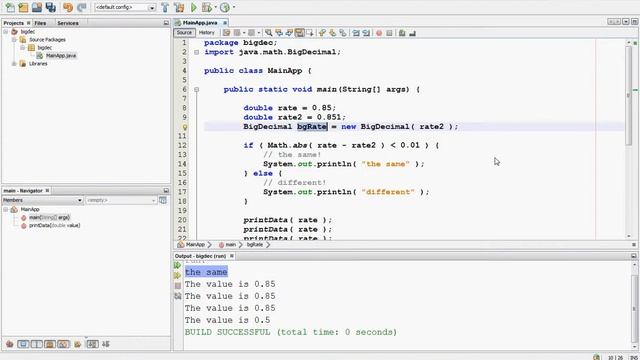Switch to the Services tab

click(68, 23)
